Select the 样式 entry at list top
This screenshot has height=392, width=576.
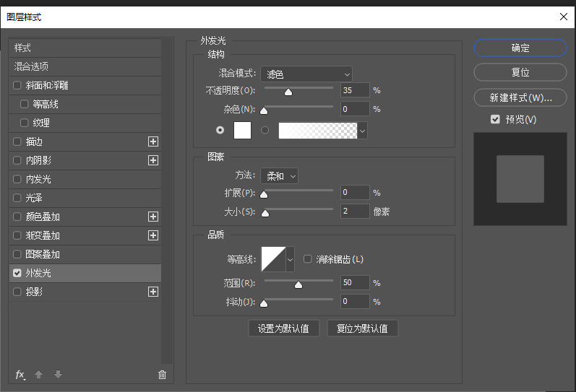[85, 48]
